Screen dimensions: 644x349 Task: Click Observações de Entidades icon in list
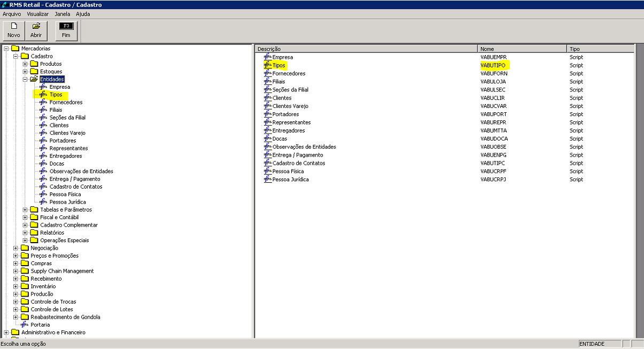coord(268,146)
